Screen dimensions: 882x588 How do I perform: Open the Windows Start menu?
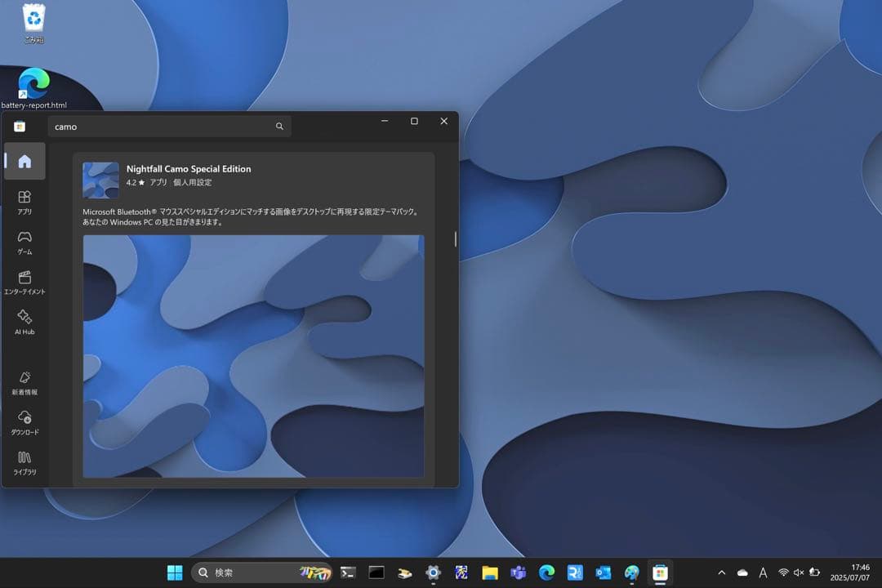point(175,572)
